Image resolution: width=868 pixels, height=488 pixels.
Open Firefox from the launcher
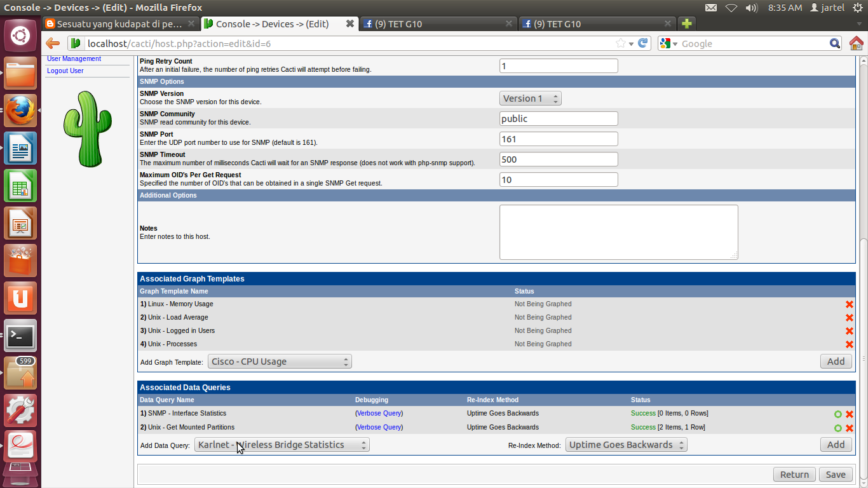20,111
